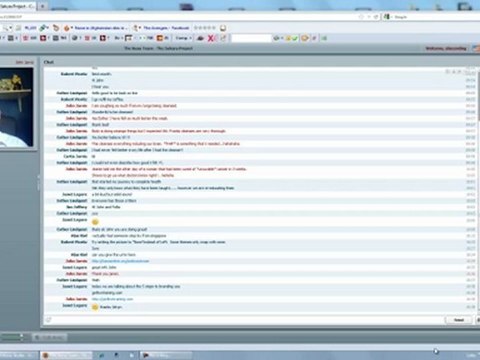This screenshot has height=360, width=480.
Task: Open the Comp dropdown in the toolbar
Action: click(x=184, y=38)
